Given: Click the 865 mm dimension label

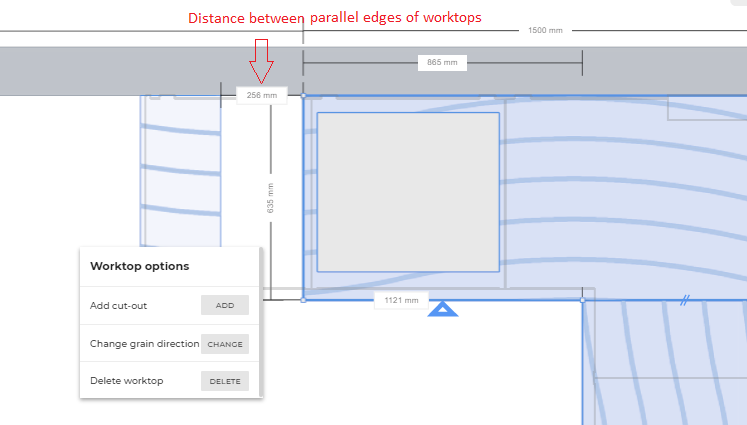Looking at the screenshot, I should [x=442, y=62].
